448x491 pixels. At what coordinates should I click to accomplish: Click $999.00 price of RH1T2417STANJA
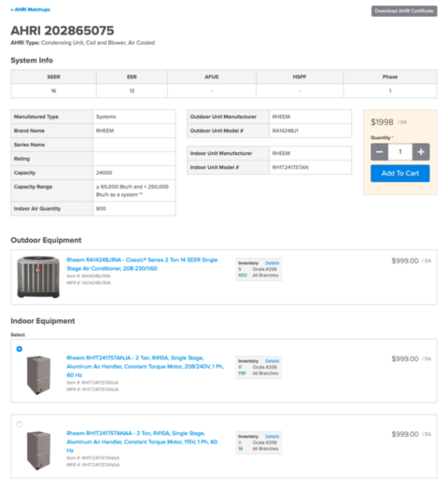pos(405,358)
